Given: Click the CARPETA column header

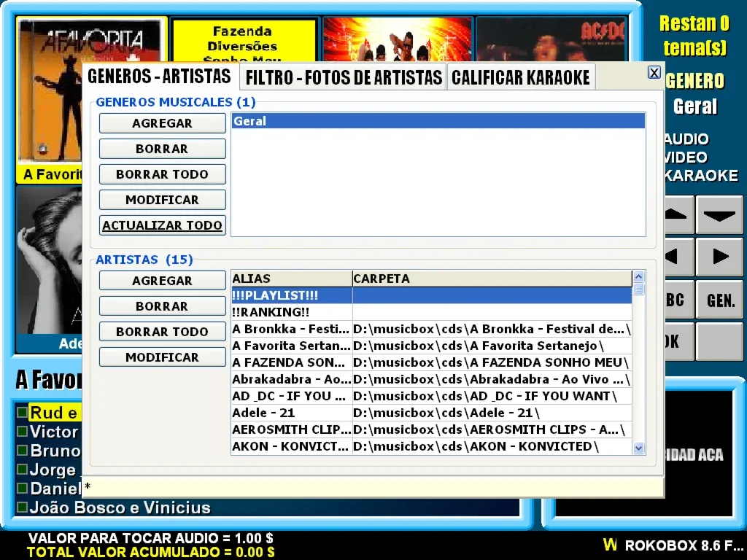Looking at the screenshot, I should coord(492,279).
